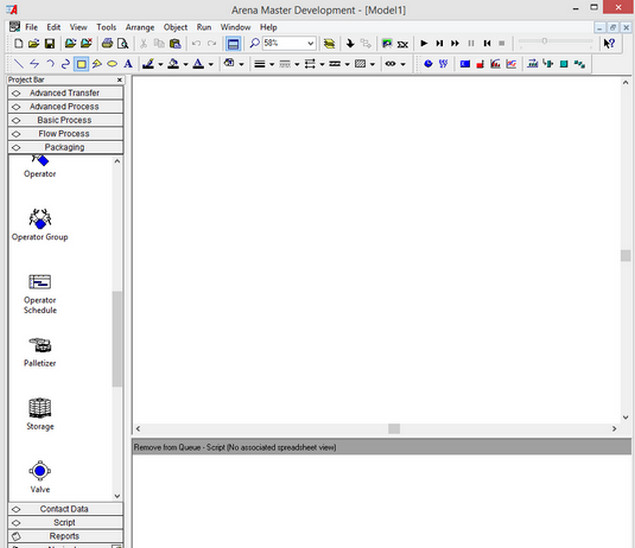Add the Operator Schedule module
This screenshot has width=635, height=548.
[40, 294]
